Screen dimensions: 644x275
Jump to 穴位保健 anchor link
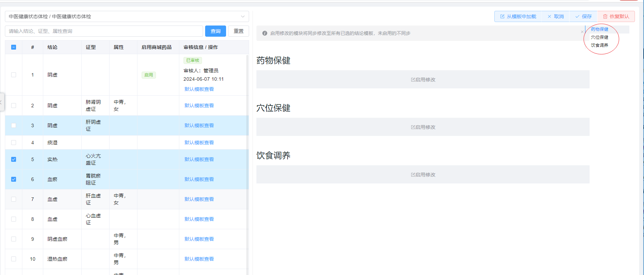[x=599, y=37]
